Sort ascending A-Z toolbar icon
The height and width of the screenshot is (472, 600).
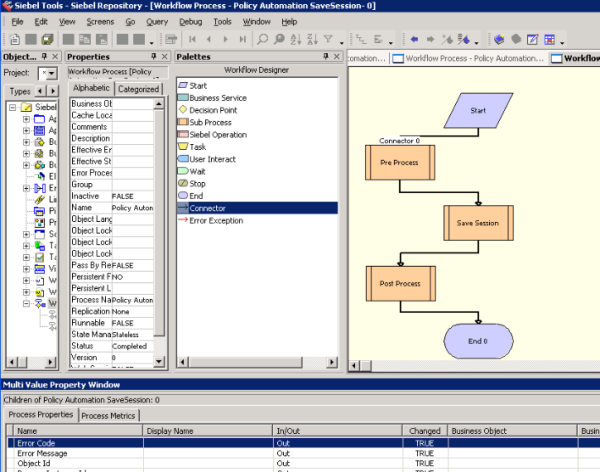(296, 39)
